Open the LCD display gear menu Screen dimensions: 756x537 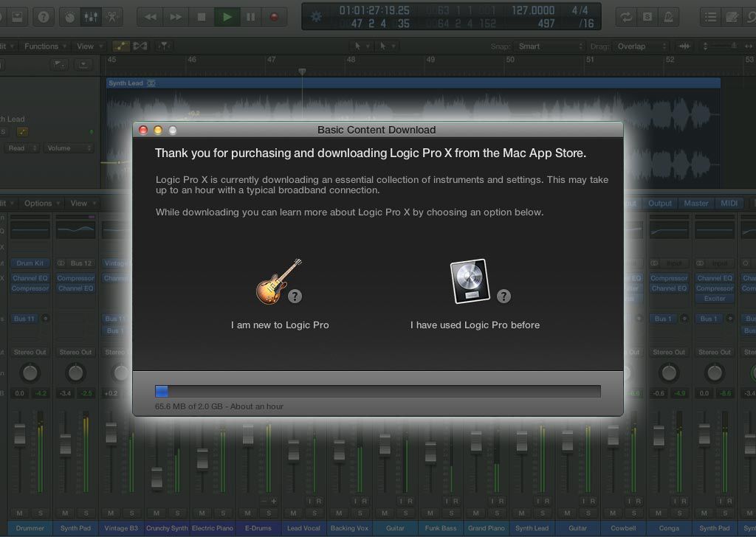[316, 17]
